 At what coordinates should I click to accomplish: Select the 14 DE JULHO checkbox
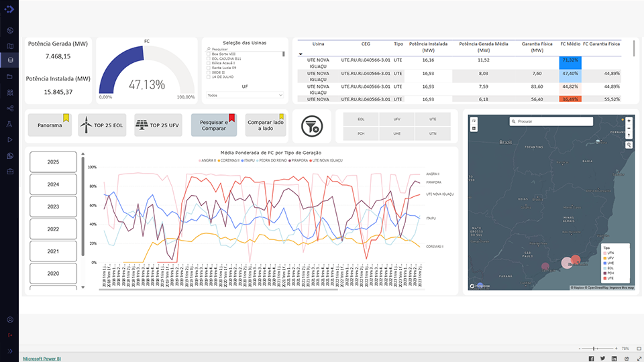(x=209, y=77)
